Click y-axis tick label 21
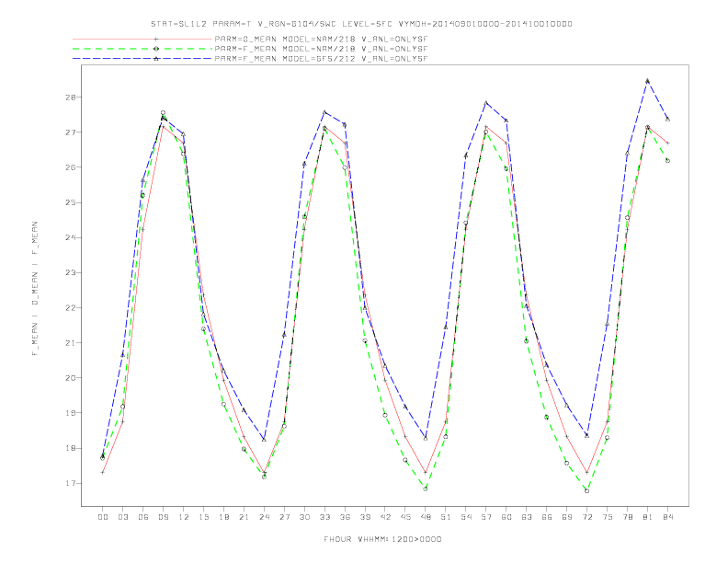Image resolution: width=728 pixels, height=563 pixels. [x=71, y=343]
